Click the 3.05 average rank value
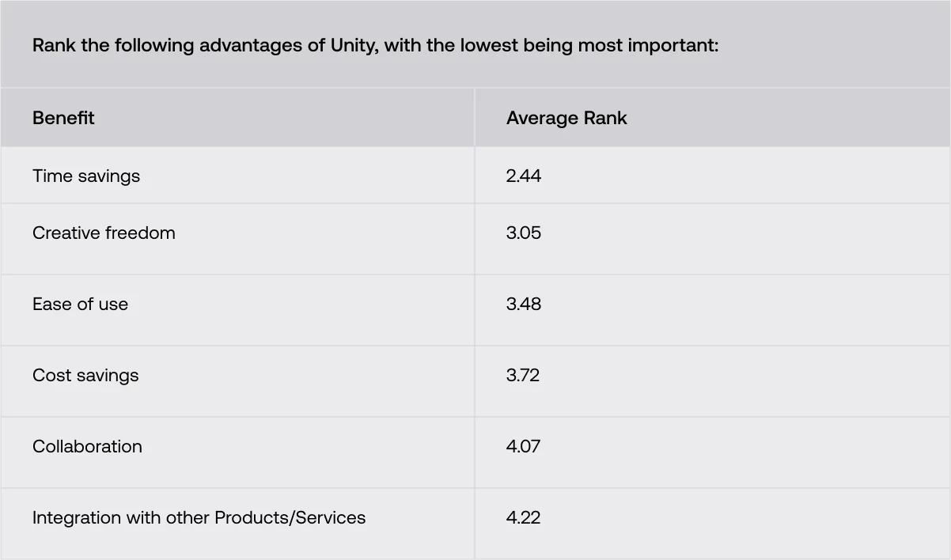 tap(524, 233)
